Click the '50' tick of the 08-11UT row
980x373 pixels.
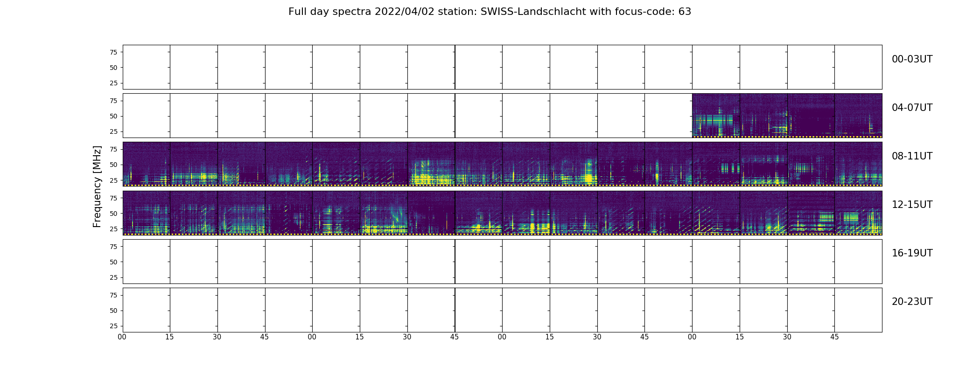[113, 165]
